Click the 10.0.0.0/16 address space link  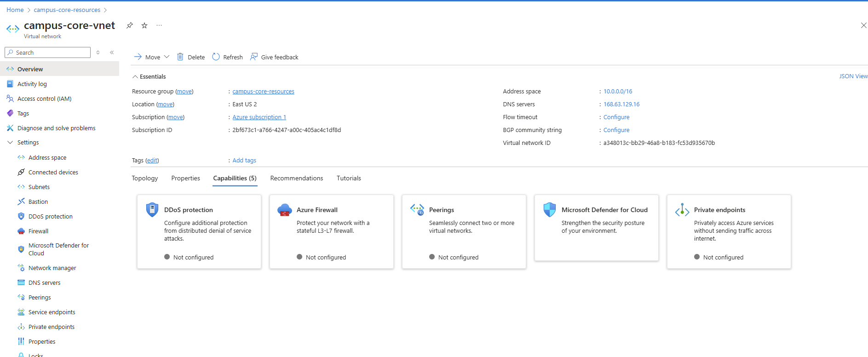pos(618,92)
